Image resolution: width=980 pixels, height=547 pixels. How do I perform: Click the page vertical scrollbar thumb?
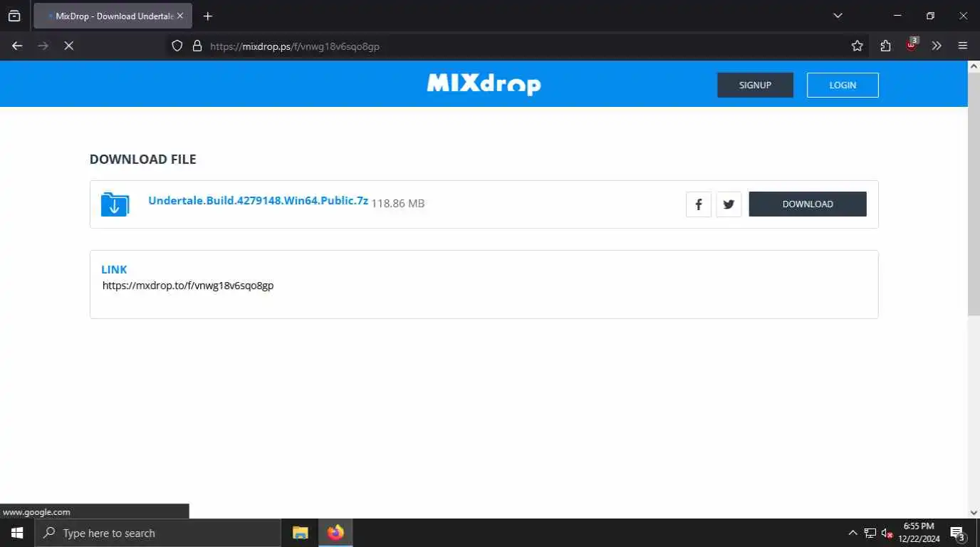(x=974, y=193)
